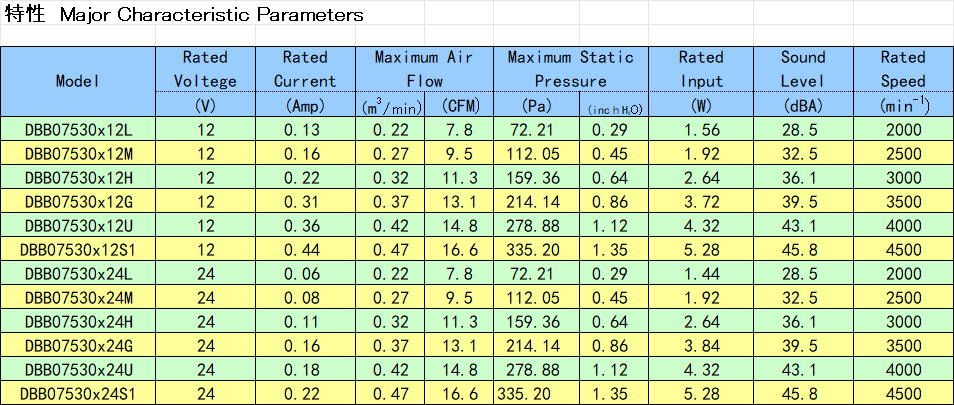Viewport: 954px width, 405px height.
Task: Click the DBB07530x12G model cell
Action: pyautogui.click(x=78, y=201)
